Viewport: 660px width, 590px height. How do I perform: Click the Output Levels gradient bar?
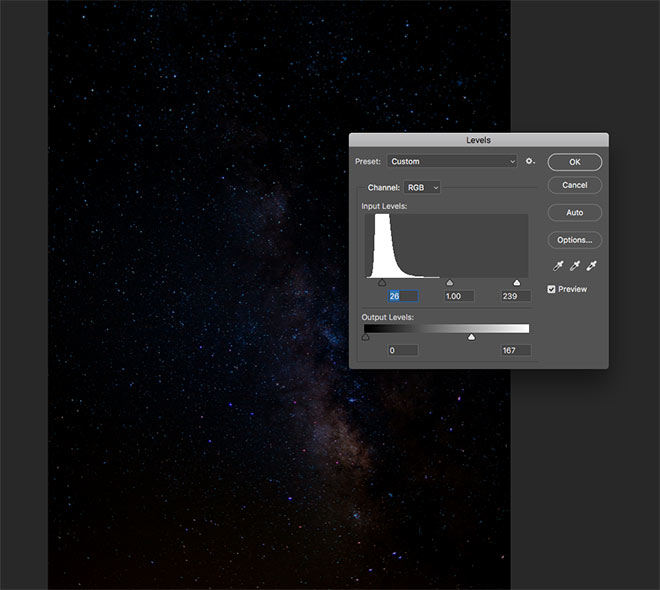(446, 328)
